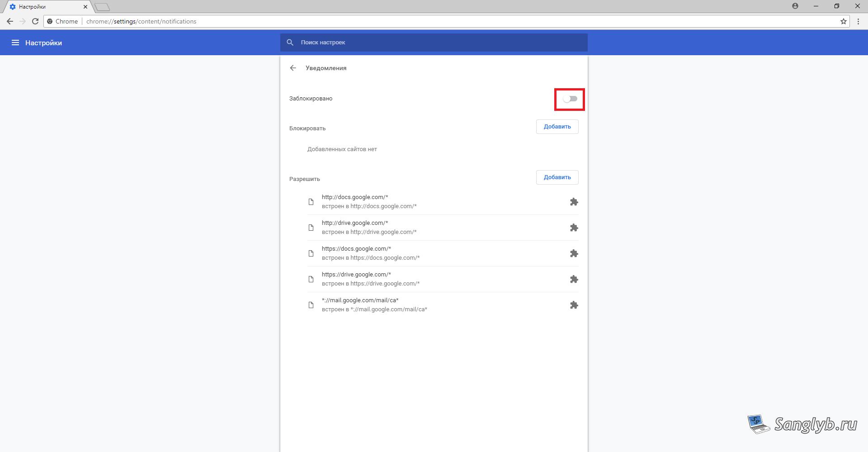The height and width of the screenshot is (452, 868).
Task: Return to content settings via Уведомления back arrow
Action: 293,68
